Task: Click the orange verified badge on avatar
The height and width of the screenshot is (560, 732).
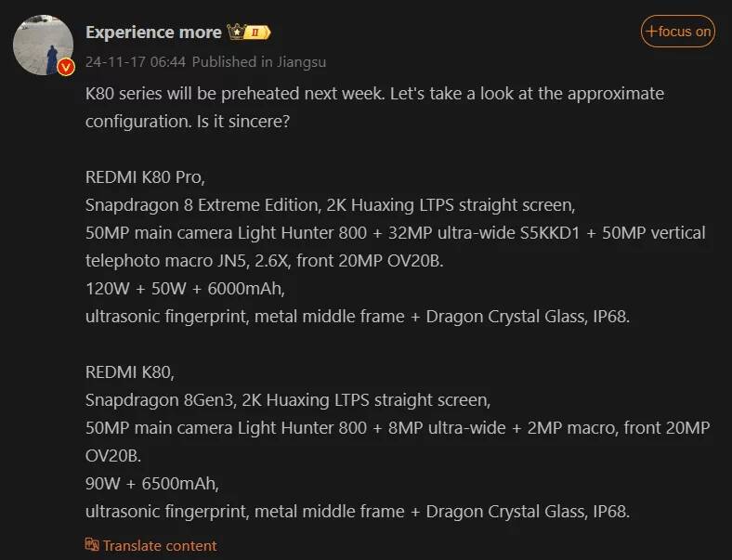Action: [x=65, y=68]
